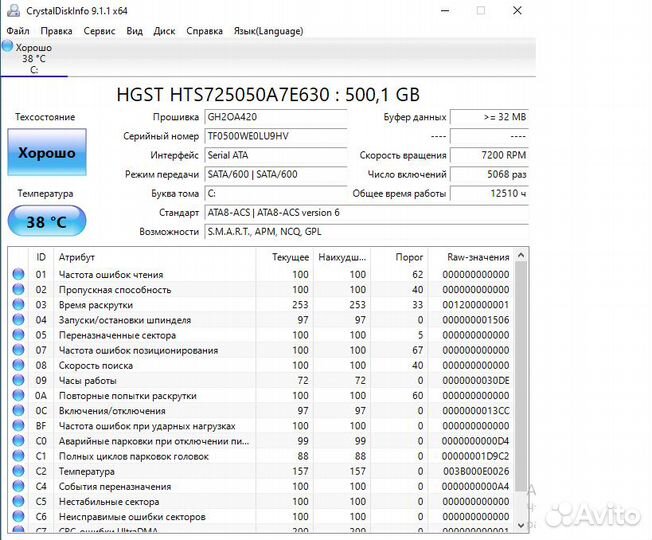Image resolution: width=652 pixels, height=540 pixels.
Task: Click the status icon for Запуски/остановки шпинделя
Action: point(18,319)
